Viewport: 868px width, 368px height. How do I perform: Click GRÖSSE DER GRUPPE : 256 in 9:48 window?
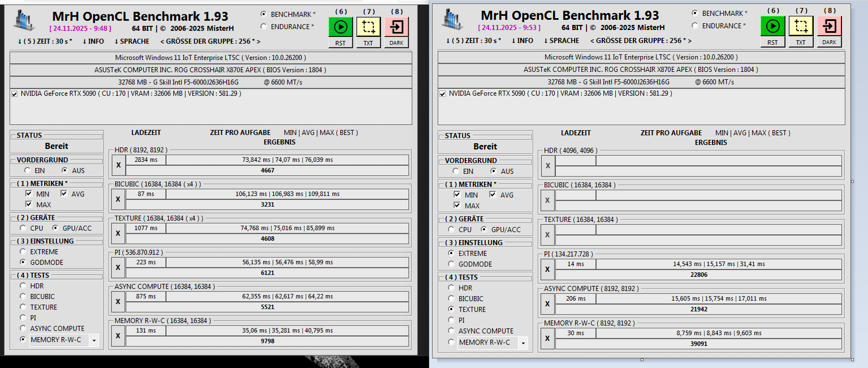click(x=210, y=41)
